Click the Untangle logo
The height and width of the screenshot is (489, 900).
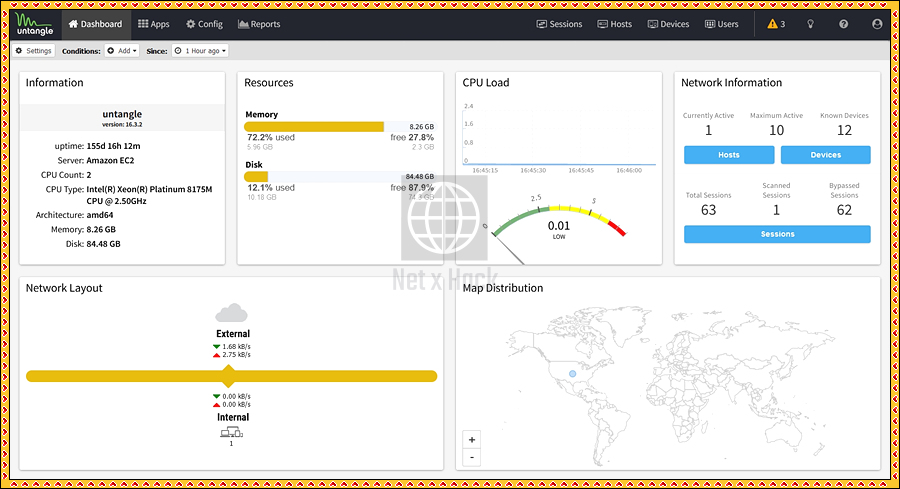(x=34, y=24)
